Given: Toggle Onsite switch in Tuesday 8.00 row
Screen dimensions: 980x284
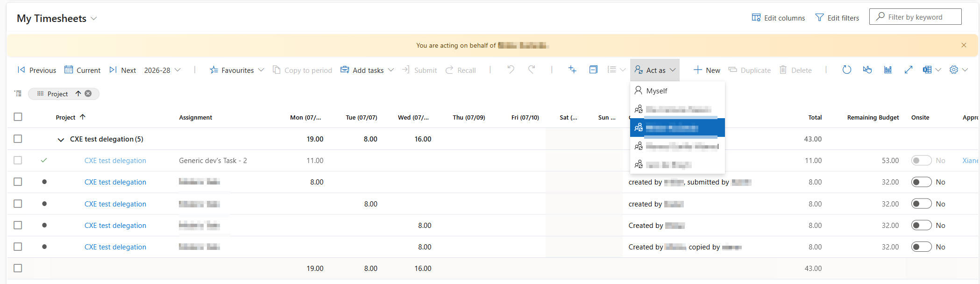Looking at the screenshot, I should click(921, 204).
